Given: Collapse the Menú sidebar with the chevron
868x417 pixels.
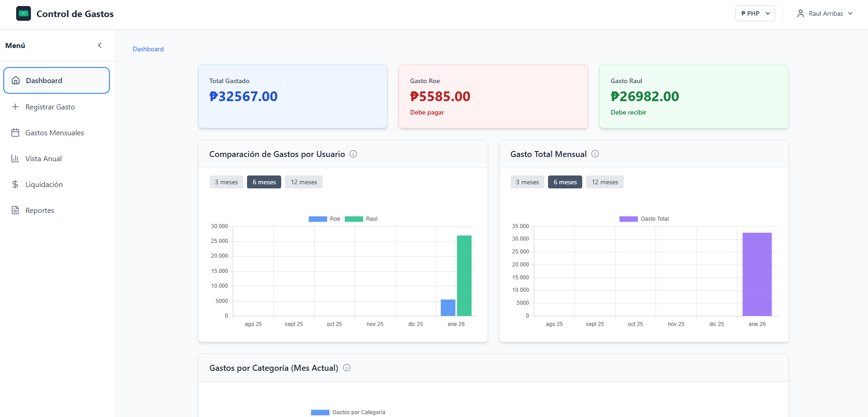Looking at the screenshot, I should tap(100, 45).
